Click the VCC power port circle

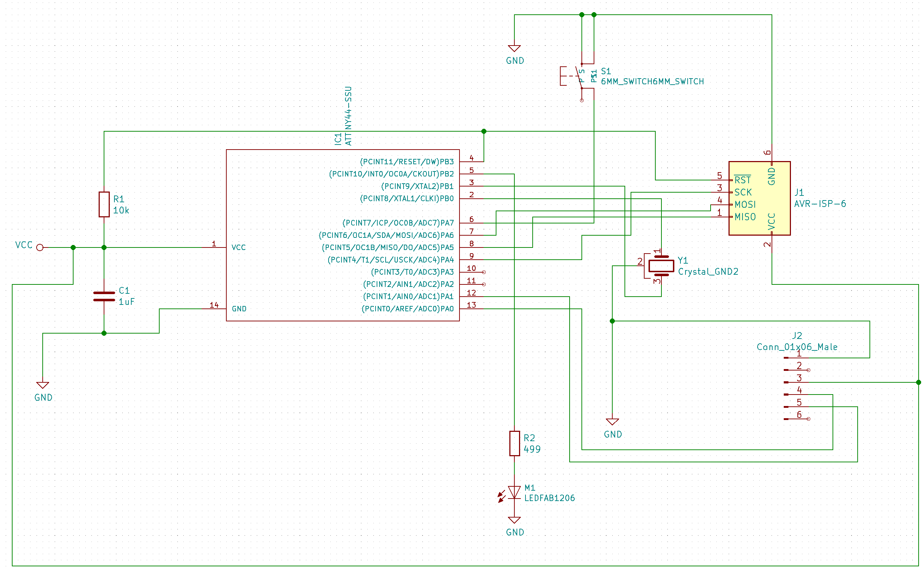coord(40,247)
